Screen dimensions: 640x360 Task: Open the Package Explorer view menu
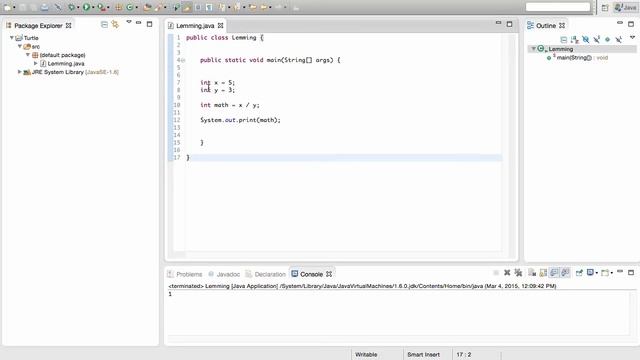(x=129, y=22)
